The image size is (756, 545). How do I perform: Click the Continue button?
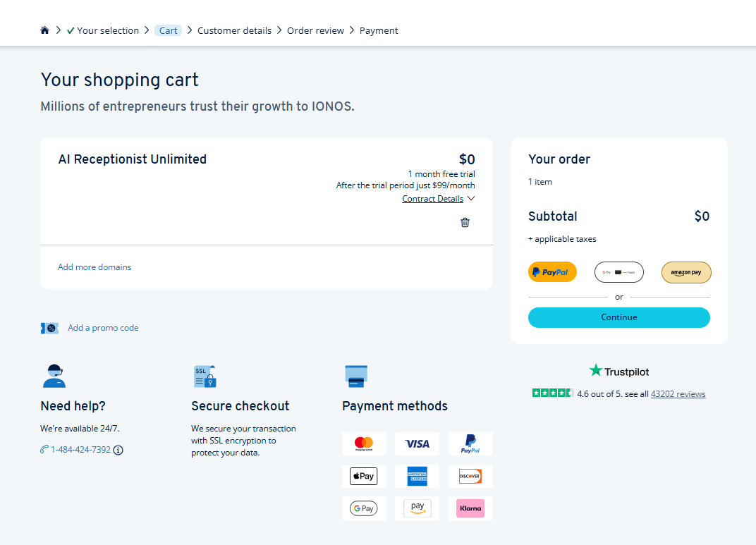click(x=619, y=317)
